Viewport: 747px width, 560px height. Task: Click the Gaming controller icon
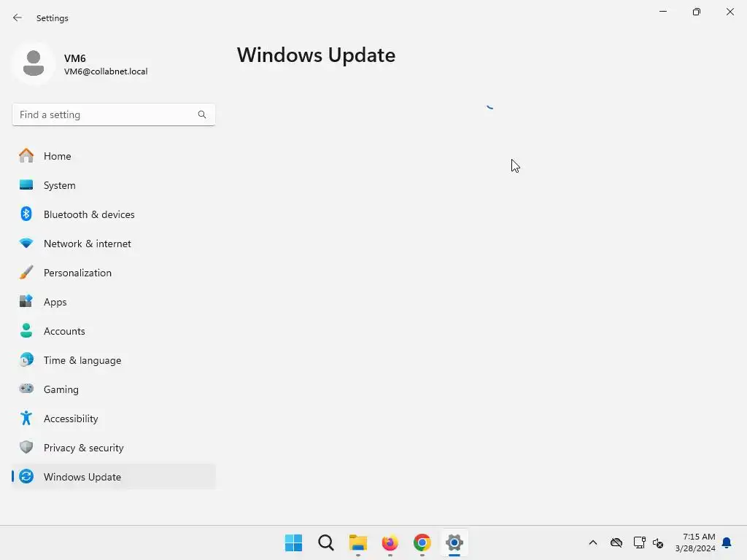[26, 389]
